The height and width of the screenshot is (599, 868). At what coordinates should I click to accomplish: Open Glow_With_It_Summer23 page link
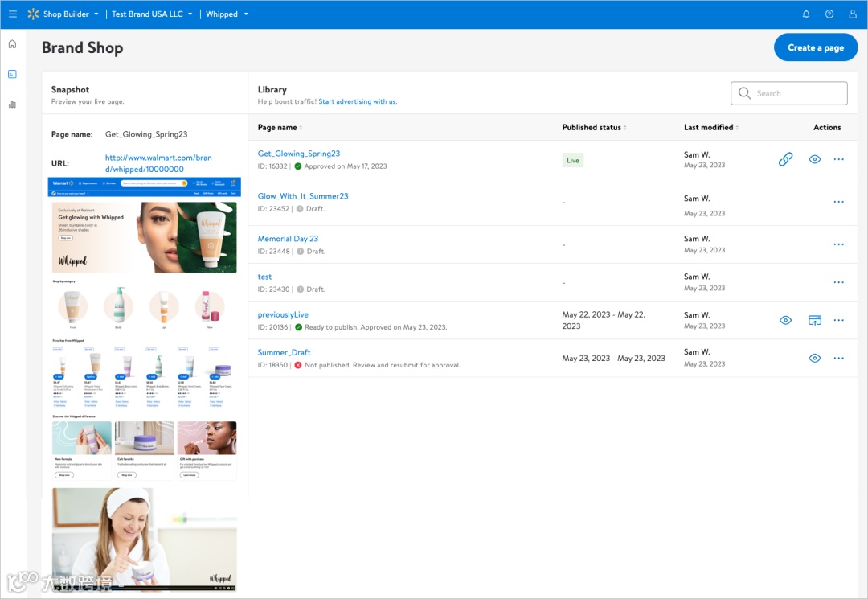tap(303, 196)
